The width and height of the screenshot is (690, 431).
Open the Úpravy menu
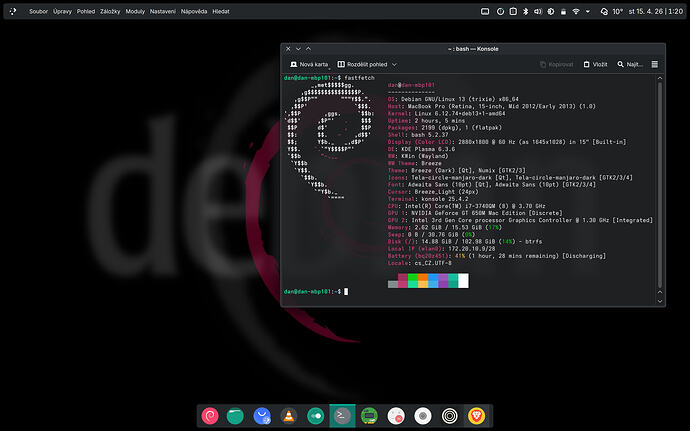point(62,11)
